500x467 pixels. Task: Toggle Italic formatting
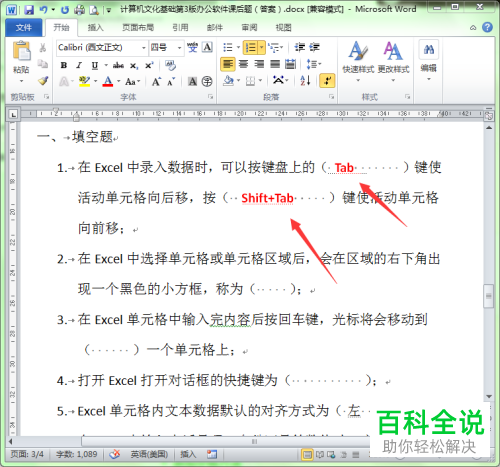[x=79, y=65]
